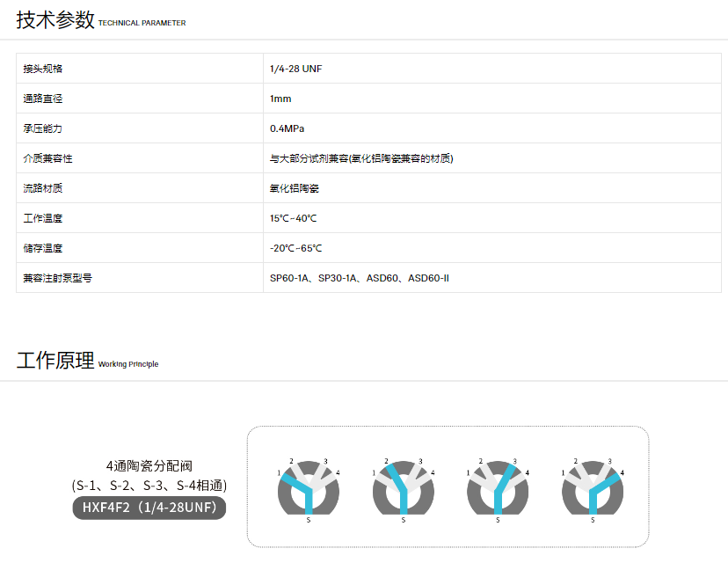Click the 通路直径 row label
Image resolution: width=728 pixels, height=563 pixels.
[x=42, y=99]
